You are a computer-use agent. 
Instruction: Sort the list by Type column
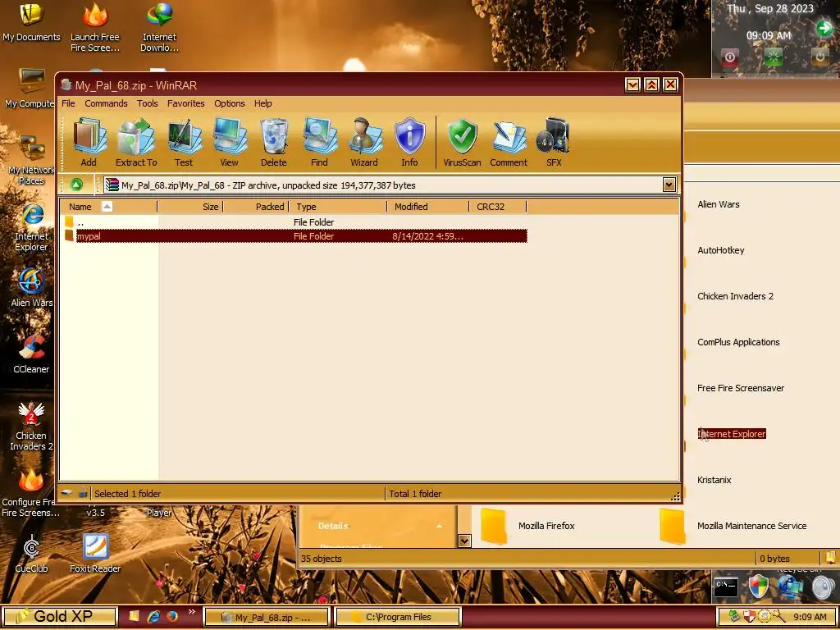[338, 206]
